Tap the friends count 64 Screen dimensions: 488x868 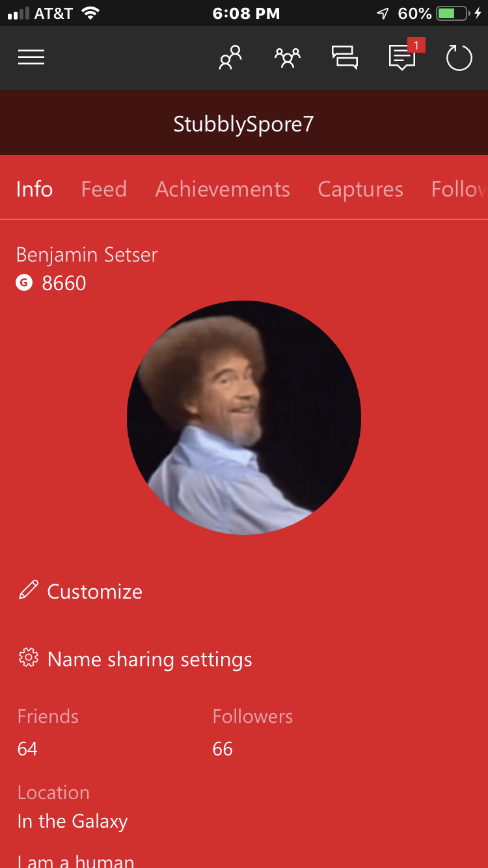point(27,749)
